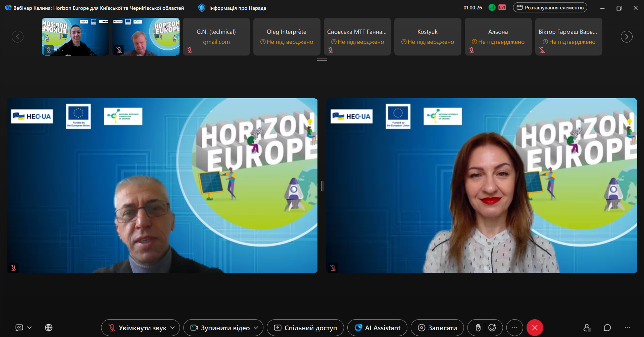Toggle Записати recording button
Viewport: 644px width, 337px height.
437,328
